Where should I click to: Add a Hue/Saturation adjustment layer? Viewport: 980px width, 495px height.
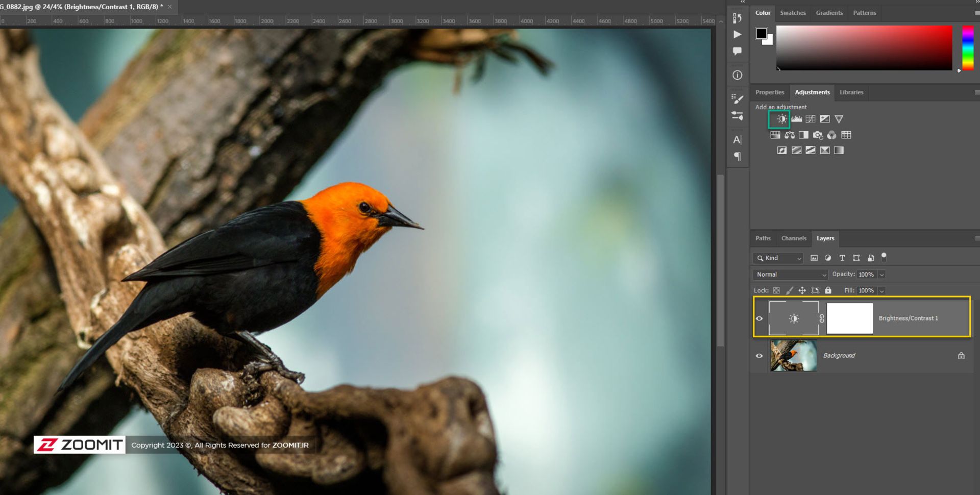776,135
